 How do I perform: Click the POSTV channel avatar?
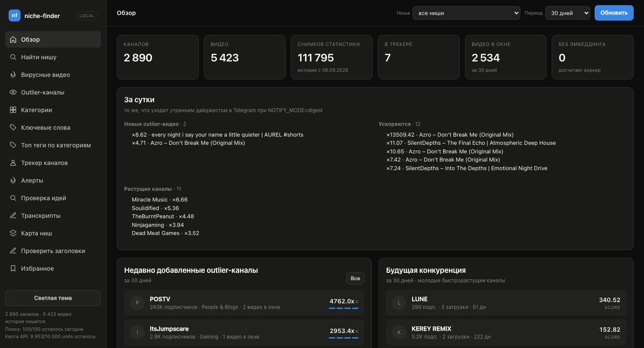click(137, 303)
